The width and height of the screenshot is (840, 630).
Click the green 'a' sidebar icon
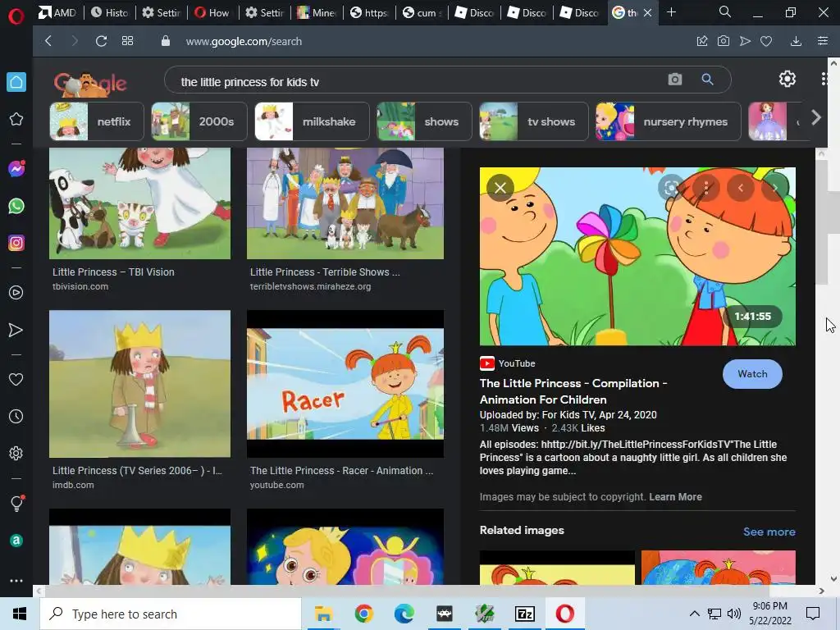tap(16, 541)
